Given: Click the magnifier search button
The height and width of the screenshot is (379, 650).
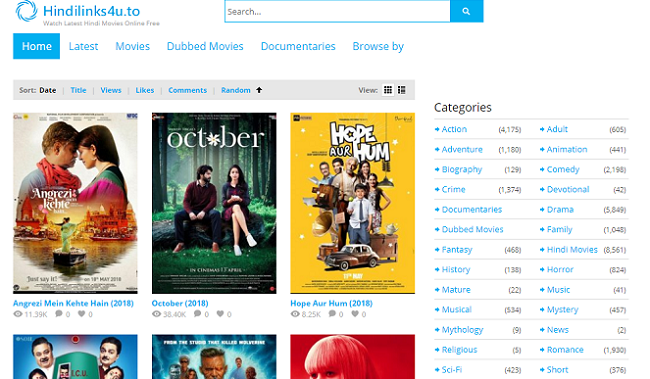Looking at the screenshot, I should 466,11.
